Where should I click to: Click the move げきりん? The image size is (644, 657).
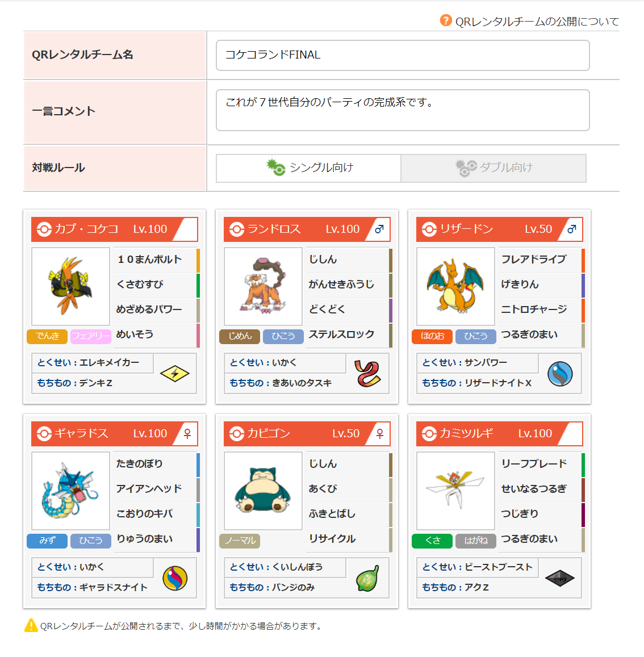click(x=520, y=284)
